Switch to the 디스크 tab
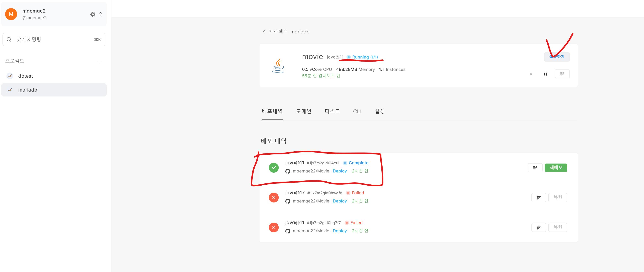Image resolution: width=644 pixels, height=272 pixels. (332, 111)
